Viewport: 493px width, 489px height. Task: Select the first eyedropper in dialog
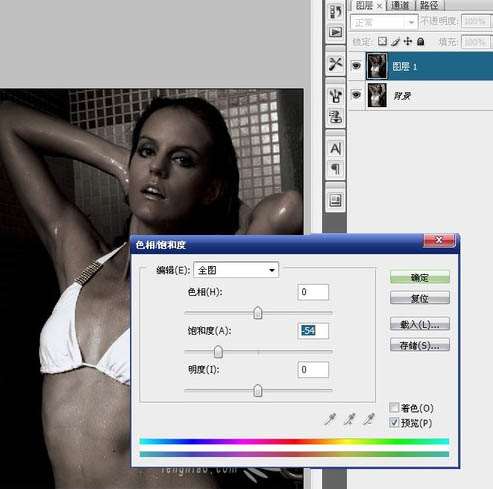click(330, 419)
